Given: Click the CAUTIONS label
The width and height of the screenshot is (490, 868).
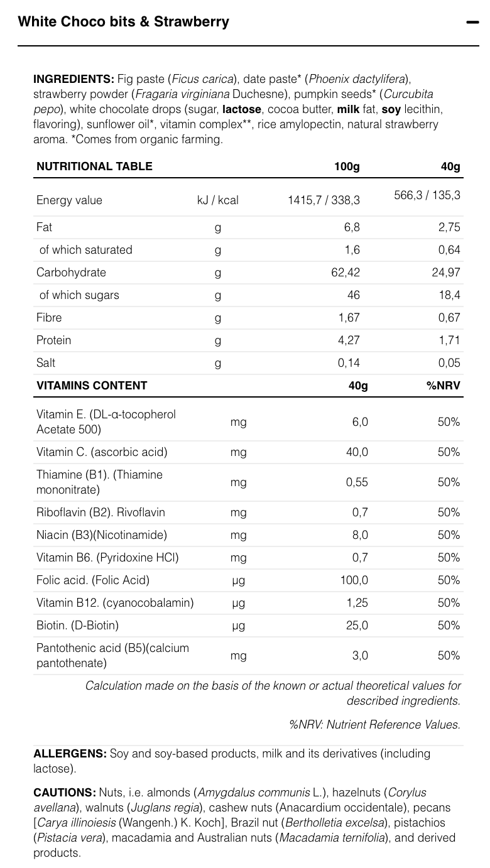Looking at the screenshot, I should (x=65, y=793).
